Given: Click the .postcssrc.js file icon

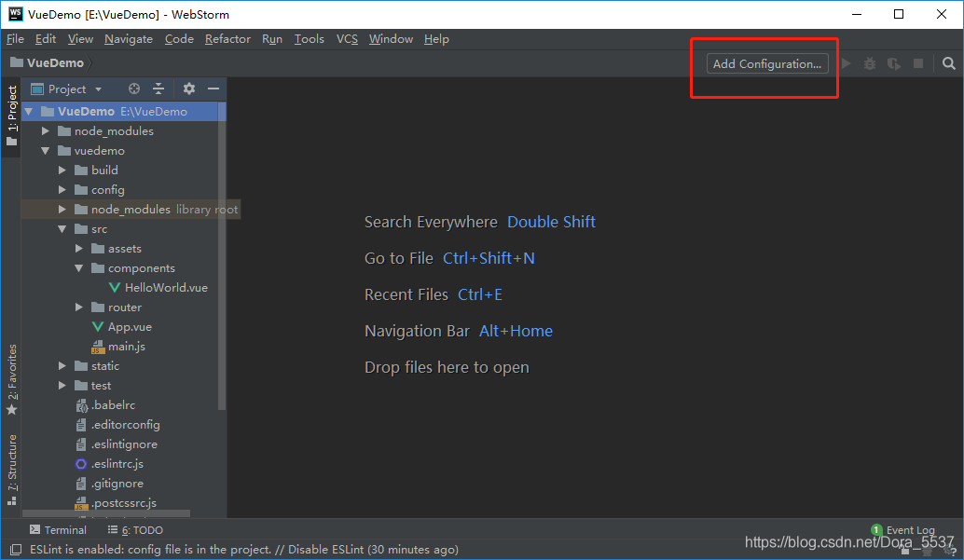Looking at the screenshot, I should 80,503.
